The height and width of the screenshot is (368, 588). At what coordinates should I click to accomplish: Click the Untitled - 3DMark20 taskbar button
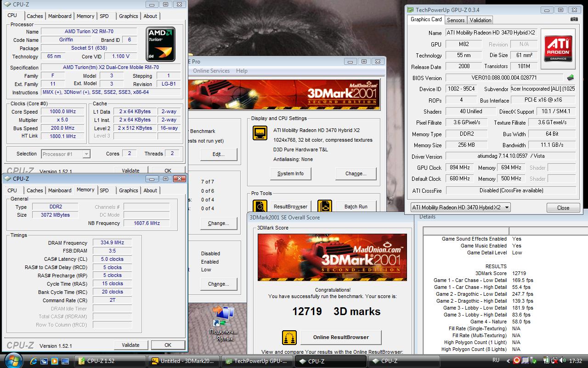pos(183,361)
